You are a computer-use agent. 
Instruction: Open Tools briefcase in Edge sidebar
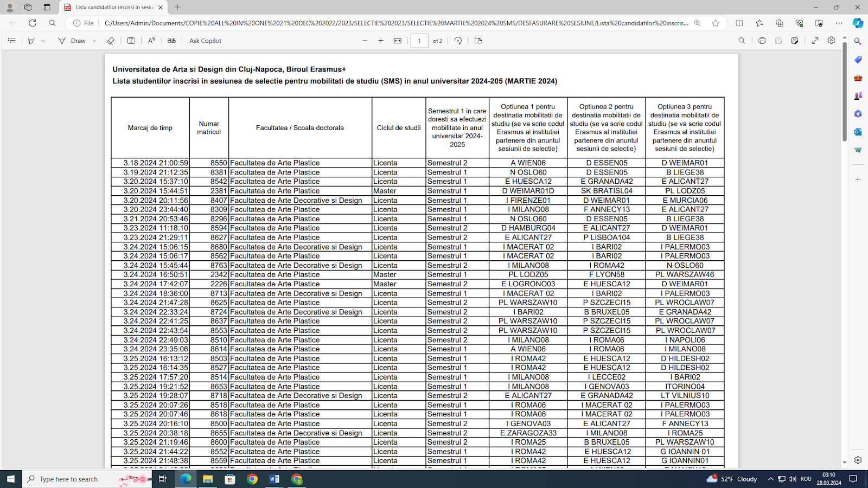(x=858, y=78)
